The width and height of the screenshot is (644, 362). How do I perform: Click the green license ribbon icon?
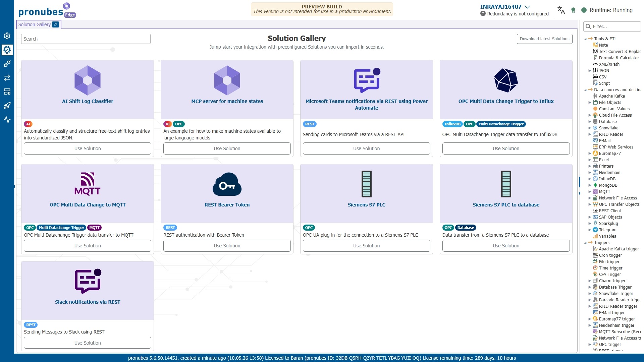point(573,10)
